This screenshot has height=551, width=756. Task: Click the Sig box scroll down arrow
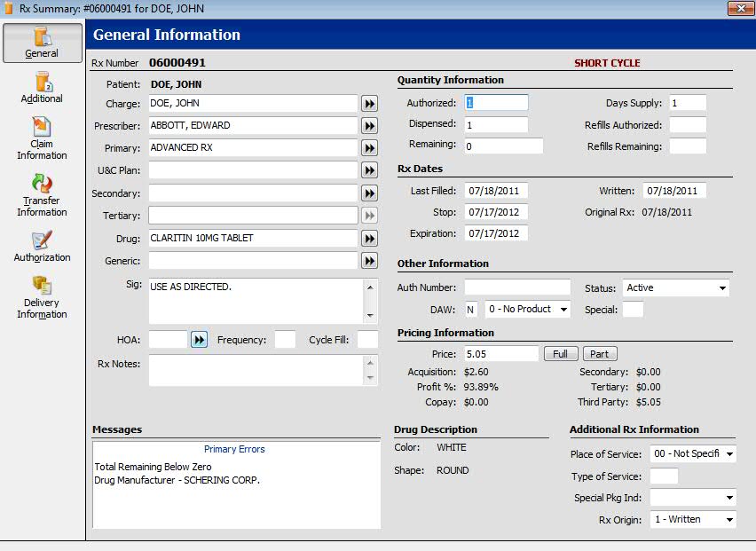coord(370,315)
